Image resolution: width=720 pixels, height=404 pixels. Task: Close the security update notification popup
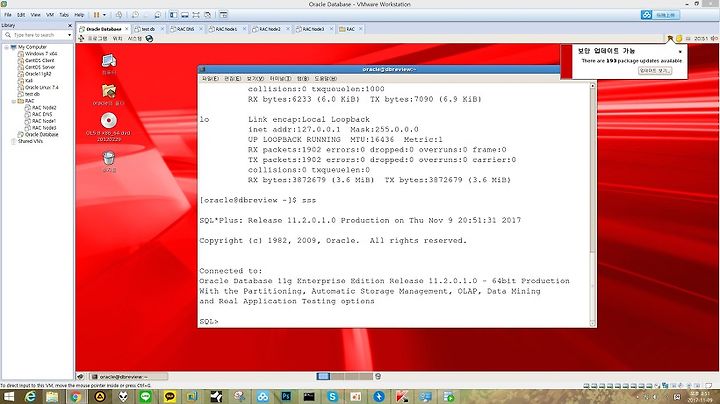click(x=680, y=51)
